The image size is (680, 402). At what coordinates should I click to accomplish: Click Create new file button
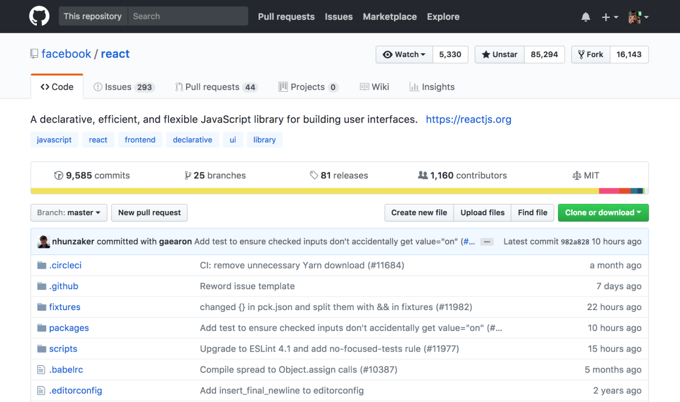click(419, 212)
